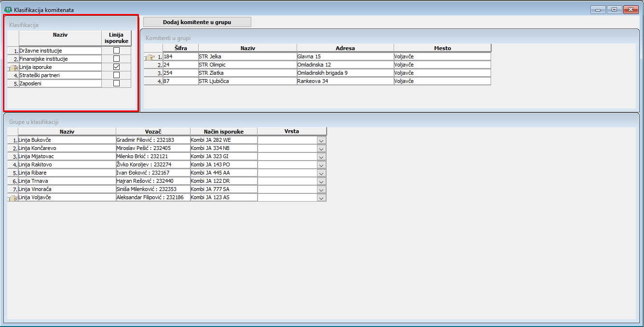Click the Vozač column header

pyautogui.click(x=153, y=132)
